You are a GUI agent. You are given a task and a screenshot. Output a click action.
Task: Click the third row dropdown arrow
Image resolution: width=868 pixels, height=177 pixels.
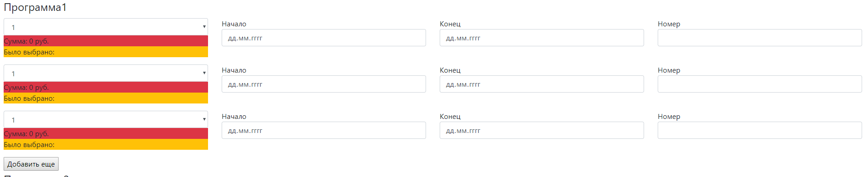204,119
